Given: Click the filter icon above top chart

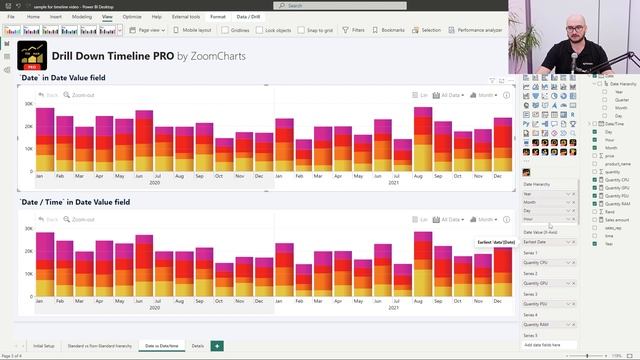Looking at the screenshot, I should (x=492, y=81).
